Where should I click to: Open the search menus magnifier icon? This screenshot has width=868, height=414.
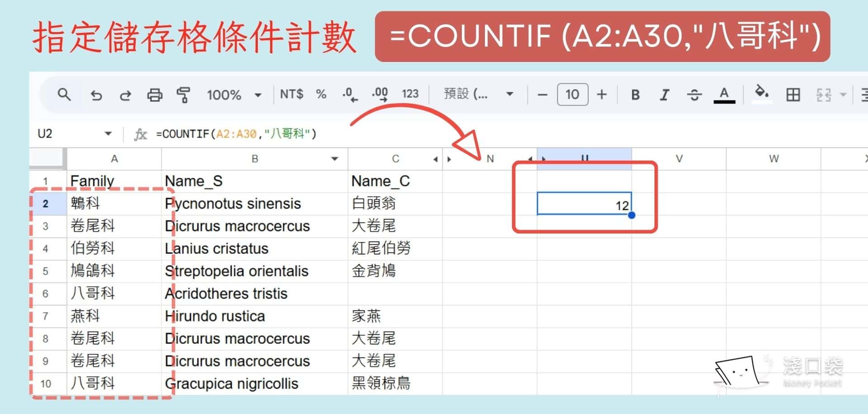tap(64, 95)
